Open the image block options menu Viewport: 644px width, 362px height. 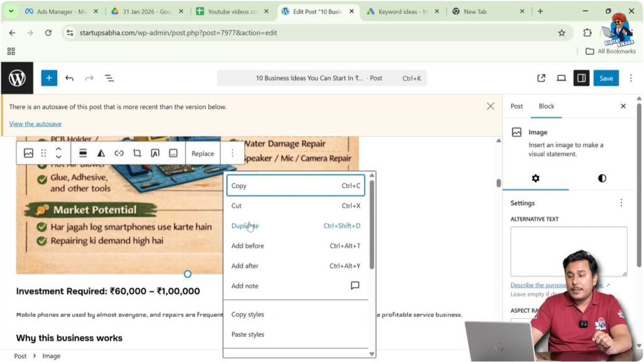233,153
